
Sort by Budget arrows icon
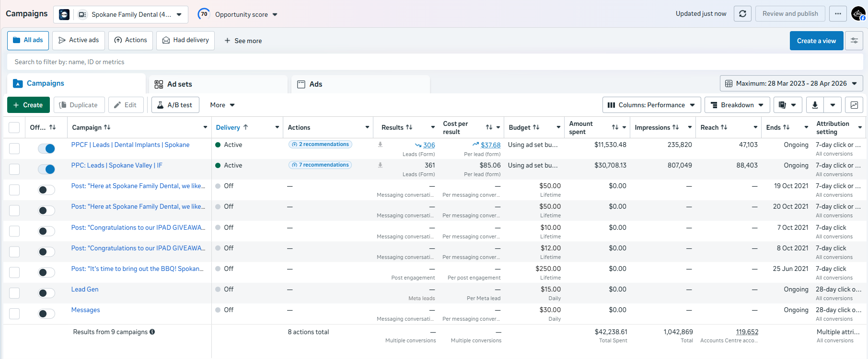(536, 127)
